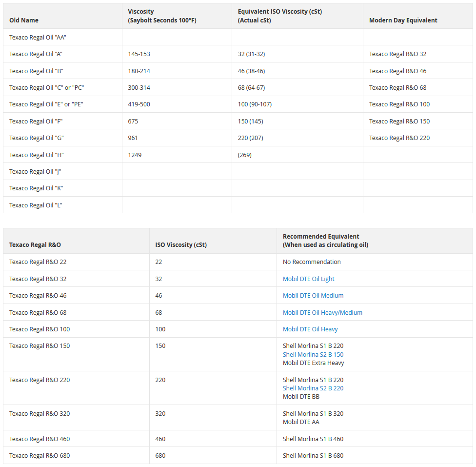This screenshot has width=476, height=467.
Task: Select the Texaco Regal Oil "AA" cell
Action: [62, 37]
